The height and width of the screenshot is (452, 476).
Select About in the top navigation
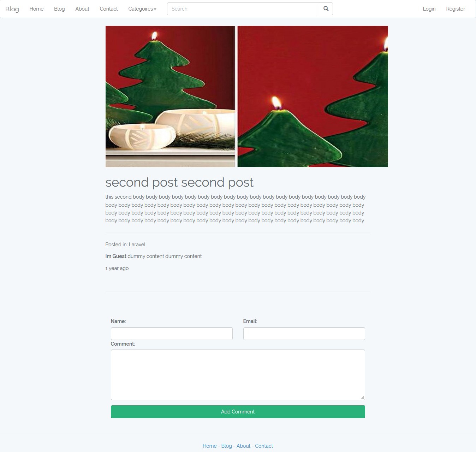[x=82, y=9]
